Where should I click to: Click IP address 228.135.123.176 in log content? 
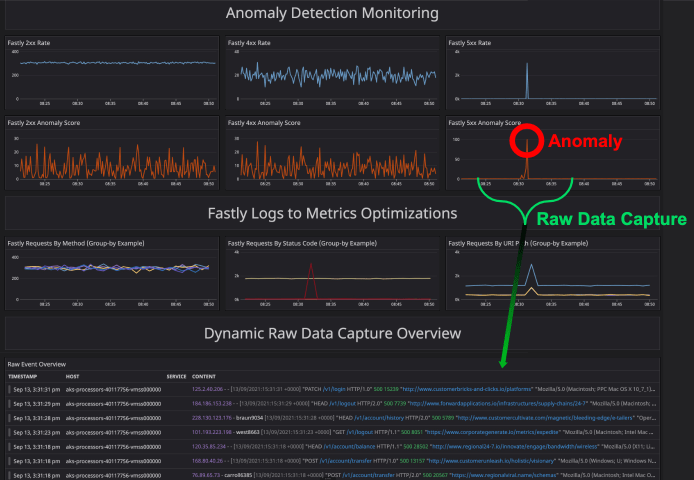(x=213, y=417)
